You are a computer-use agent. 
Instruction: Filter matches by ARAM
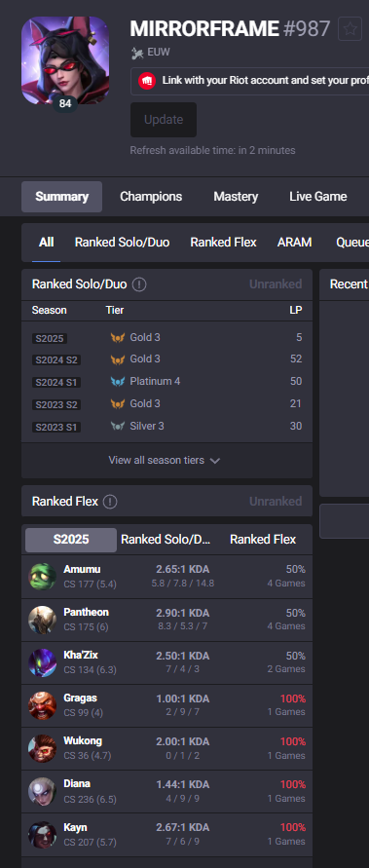pos(294,243)
